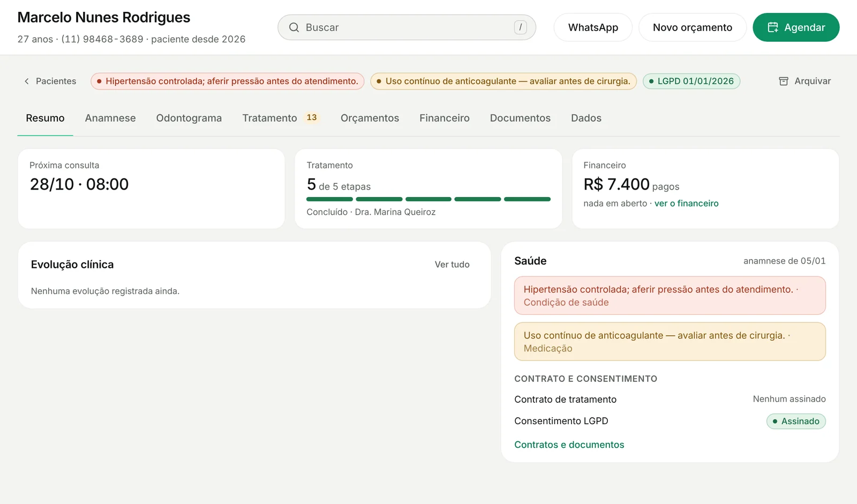Archive the patient with the Arquivar button

[x=805, y=81]
